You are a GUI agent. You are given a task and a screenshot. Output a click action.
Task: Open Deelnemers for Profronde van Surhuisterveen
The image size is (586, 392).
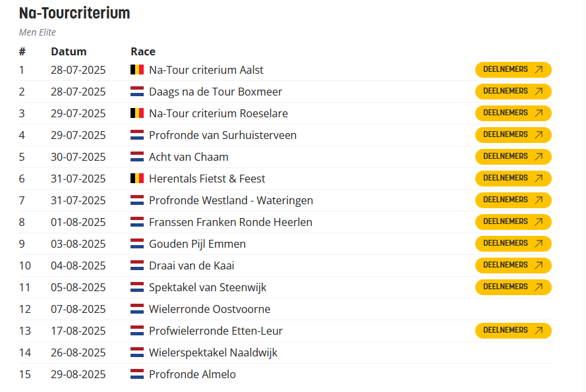513,135
